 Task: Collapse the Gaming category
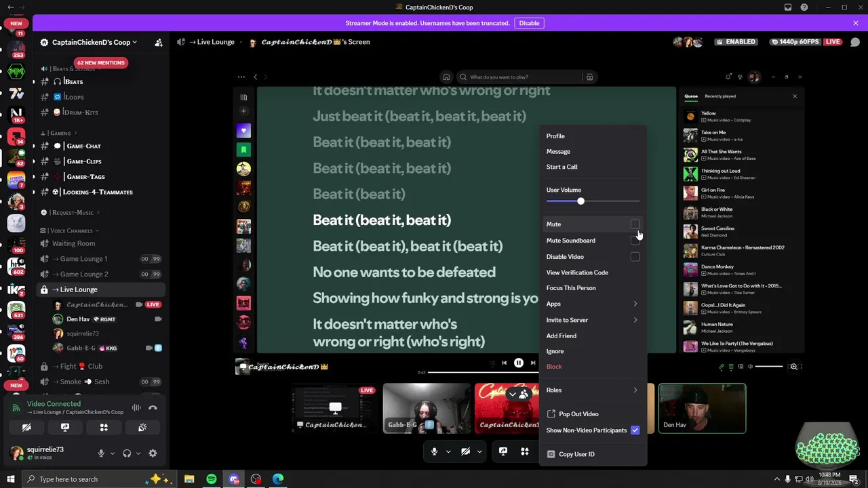(60, 134)
